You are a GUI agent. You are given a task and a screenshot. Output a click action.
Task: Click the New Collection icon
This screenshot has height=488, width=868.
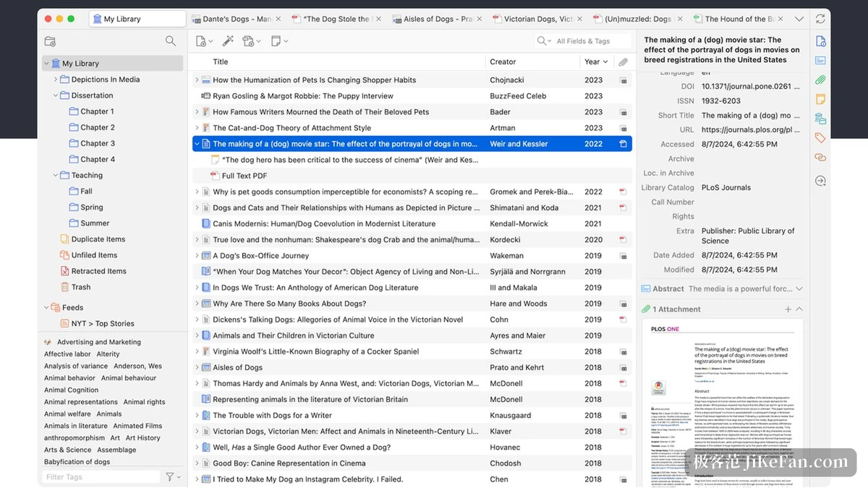[50, 41]
